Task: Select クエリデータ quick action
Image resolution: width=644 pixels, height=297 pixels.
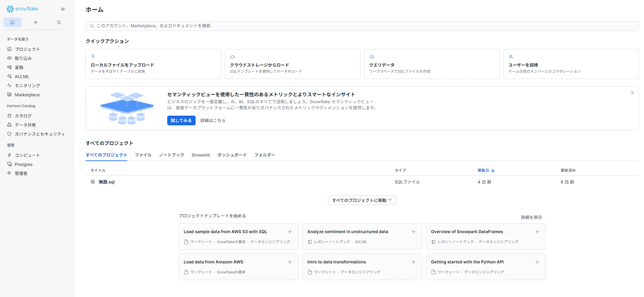Action: click(x=432, y=64)
